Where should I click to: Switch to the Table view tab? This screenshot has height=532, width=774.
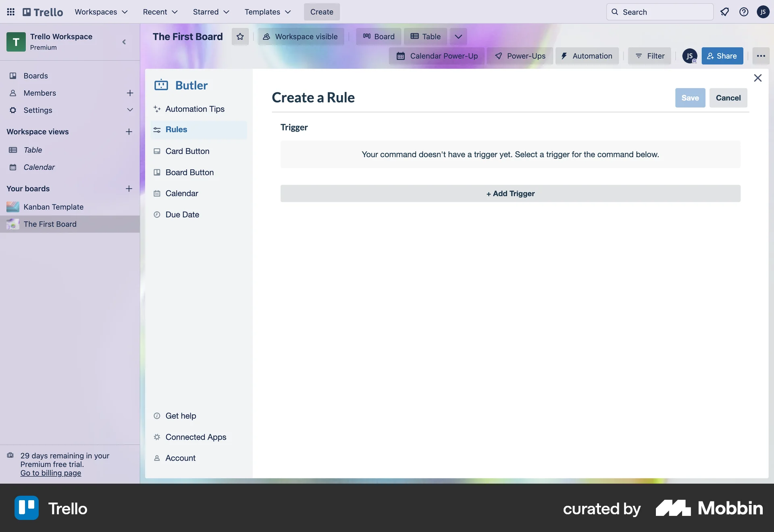[425, 36]
